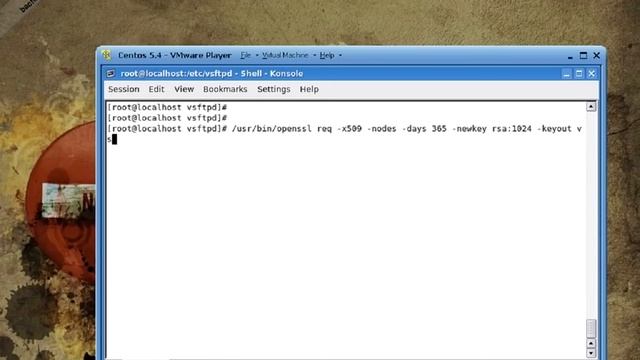Click the first root@localhost vsftpd prompt
The height and width of the screenshot is (360, 640).
167,107
